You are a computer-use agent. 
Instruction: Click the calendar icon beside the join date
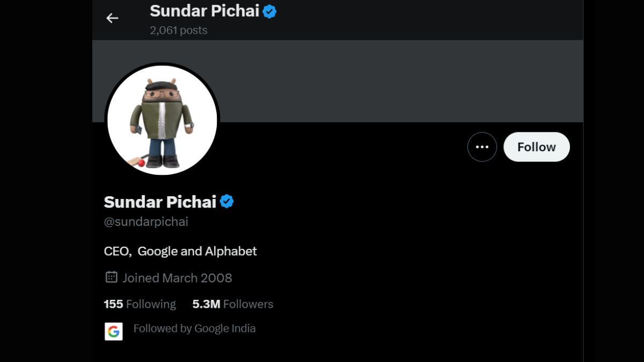[x=111, y=277]
